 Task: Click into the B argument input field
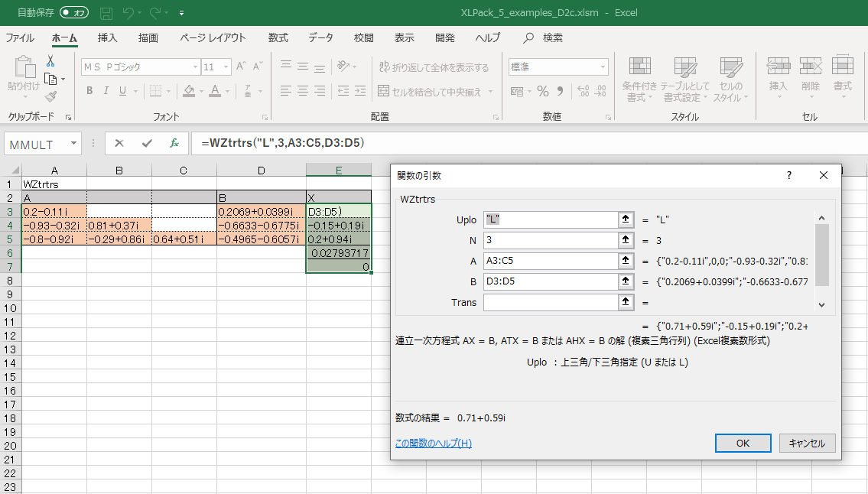point(549,281)
